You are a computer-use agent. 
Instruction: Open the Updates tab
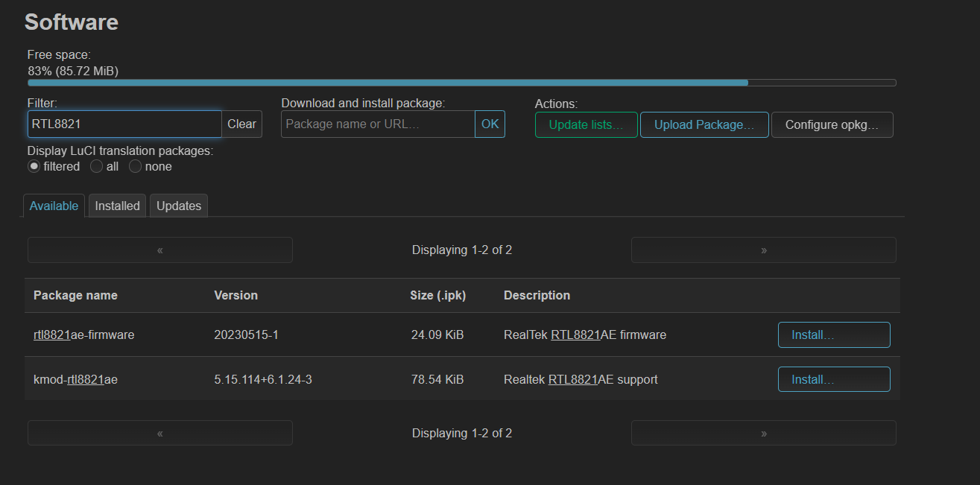tap(179, 206)
